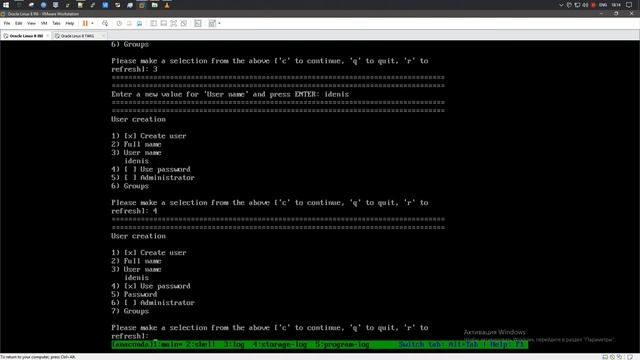
Task: Open the Help menu
Action: 70,23
